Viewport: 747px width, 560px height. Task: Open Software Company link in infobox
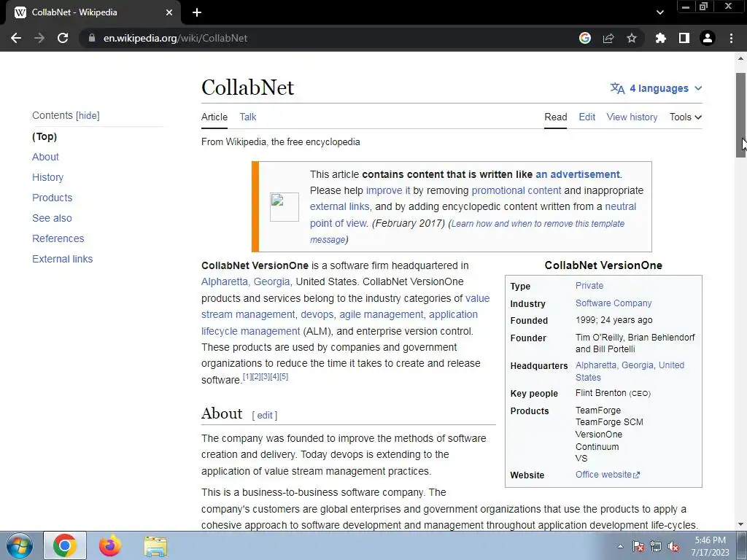tap(614, 303)
